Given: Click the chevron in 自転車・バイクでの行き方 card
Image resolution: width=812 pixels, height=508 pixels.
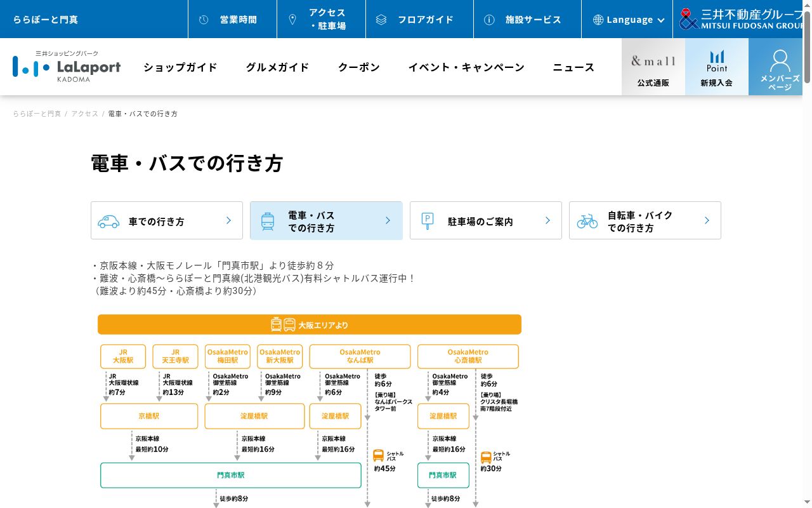Looking at the screenshot, I should (707, 220).
